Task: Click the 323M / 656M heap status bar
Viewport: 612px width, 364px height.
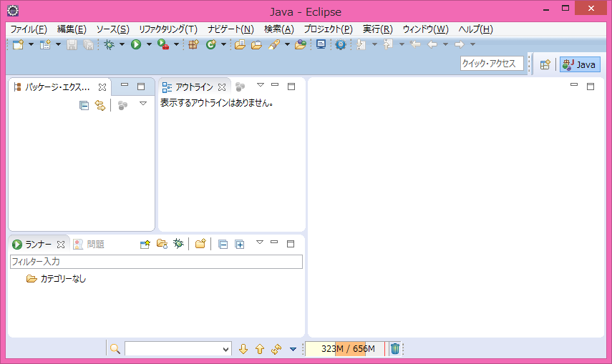Action: click(x=346, y=349)
